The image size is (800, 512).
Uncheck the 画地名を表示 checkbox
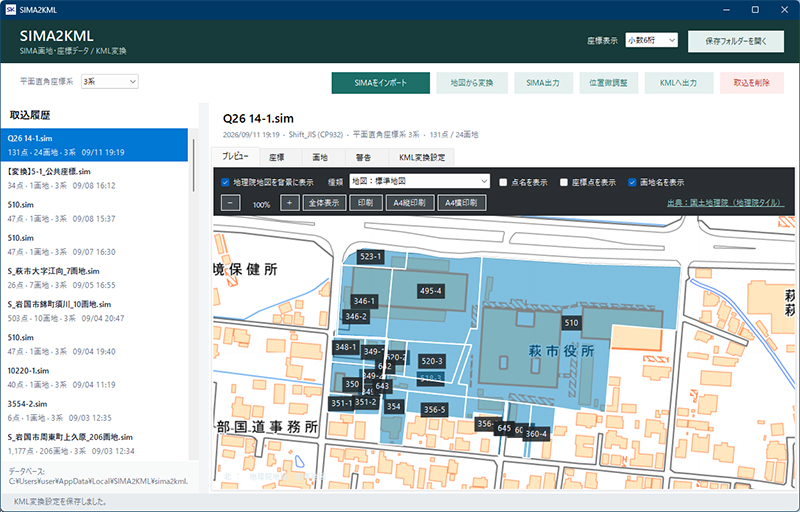[632, 182]
